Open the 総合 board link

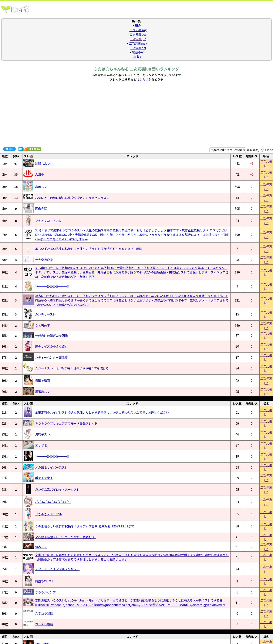(138, 25)
